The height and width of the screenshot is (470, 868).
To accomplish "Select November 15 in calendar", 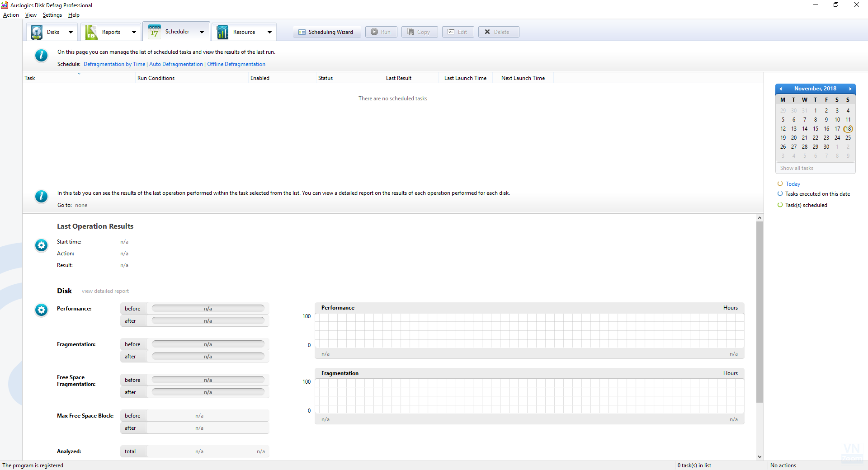I will (x=816, y=129).
